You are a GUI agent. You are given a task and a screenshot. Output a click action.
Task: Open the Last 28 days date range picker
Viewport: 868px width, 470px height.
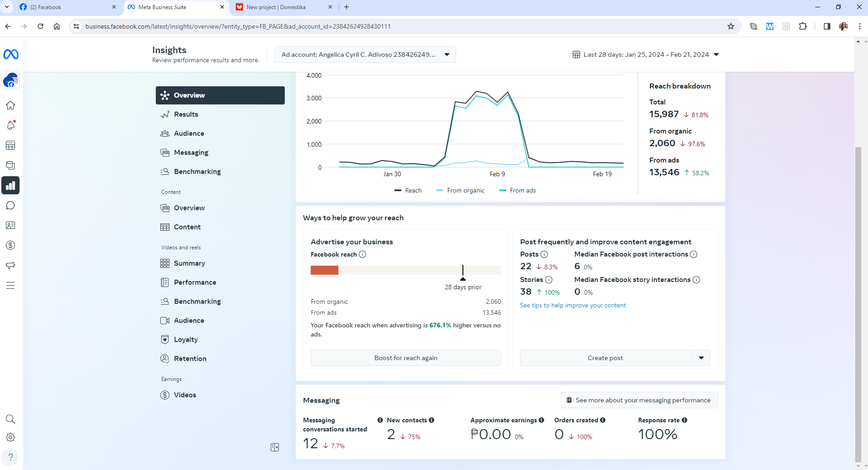coord(645,54)
